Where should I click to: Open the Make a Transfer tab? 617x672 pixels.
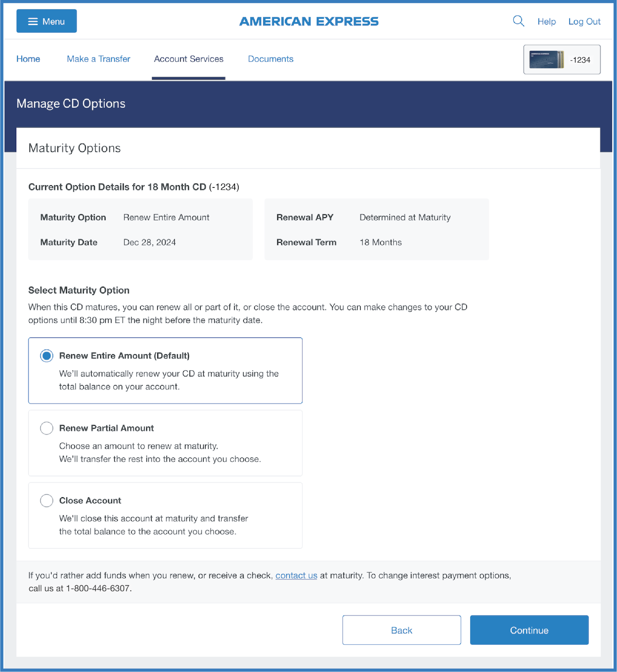coord(98,59)
